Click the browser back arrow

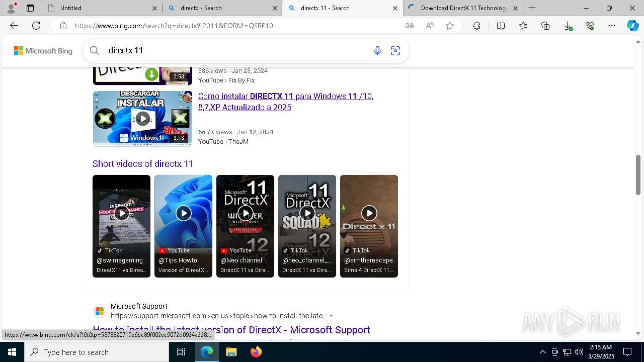14,26
